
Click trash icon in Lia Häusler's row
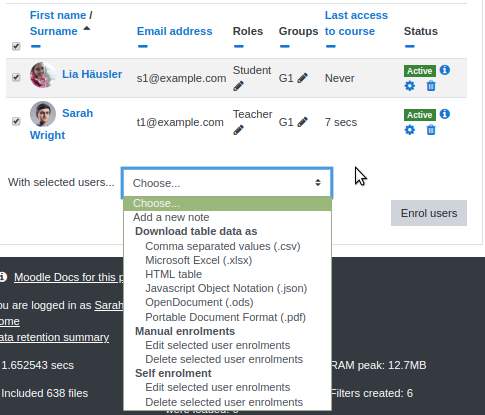[x=431, y=86]
